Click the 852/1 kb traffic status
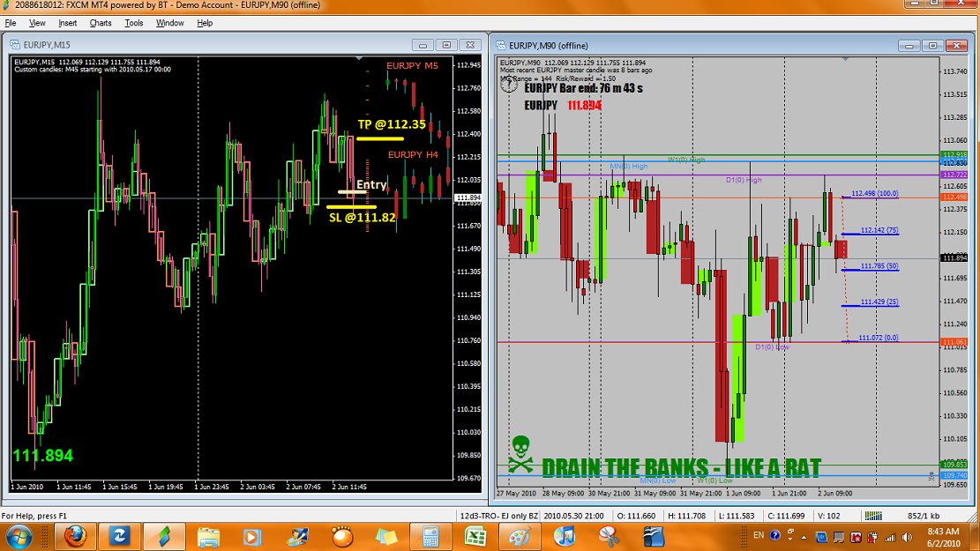Viewport: 980px width, 551px height. pyautogui.click(x=924, y=516)
